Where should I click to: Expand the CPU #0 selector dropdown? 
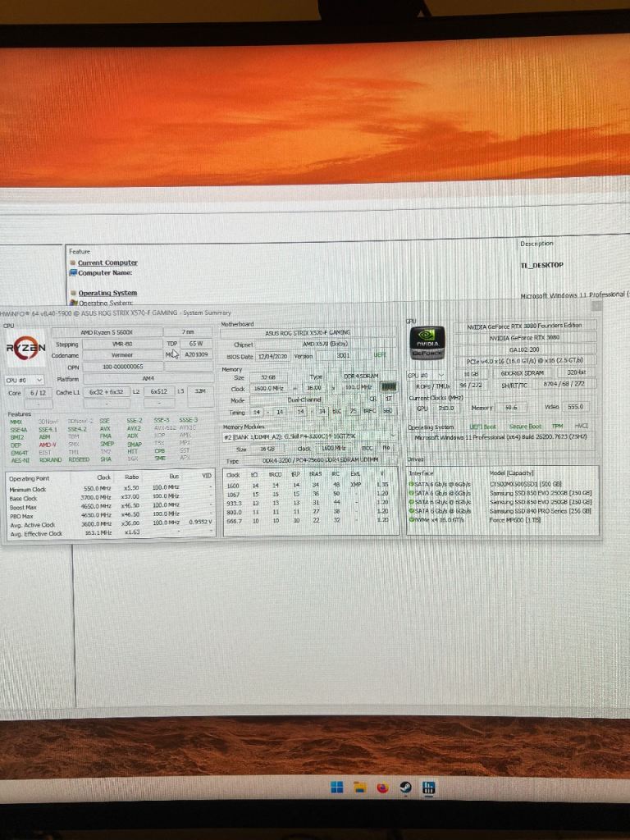click(24, 380)
